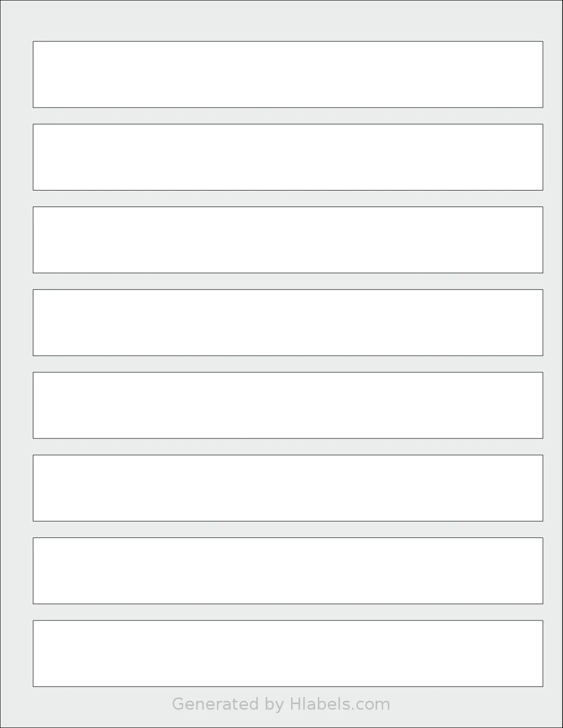
Task: Click gray gap between first and second labels
Action: tap(288, 116)
